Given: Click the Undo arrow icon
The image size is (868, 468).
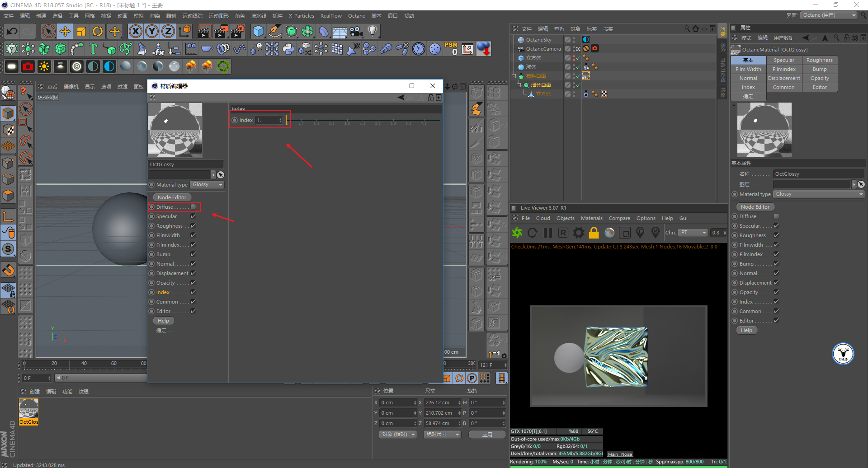Looking at the screenshot, I should (x=12, y=31).
